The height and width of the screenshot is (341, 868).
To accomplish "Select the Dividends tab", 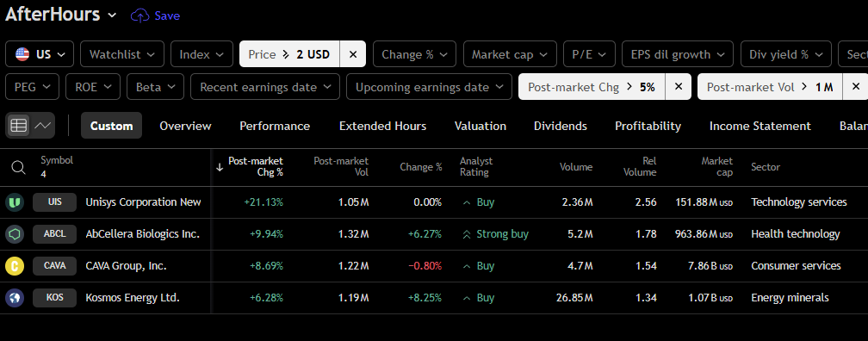I will [x=561, y=126].
